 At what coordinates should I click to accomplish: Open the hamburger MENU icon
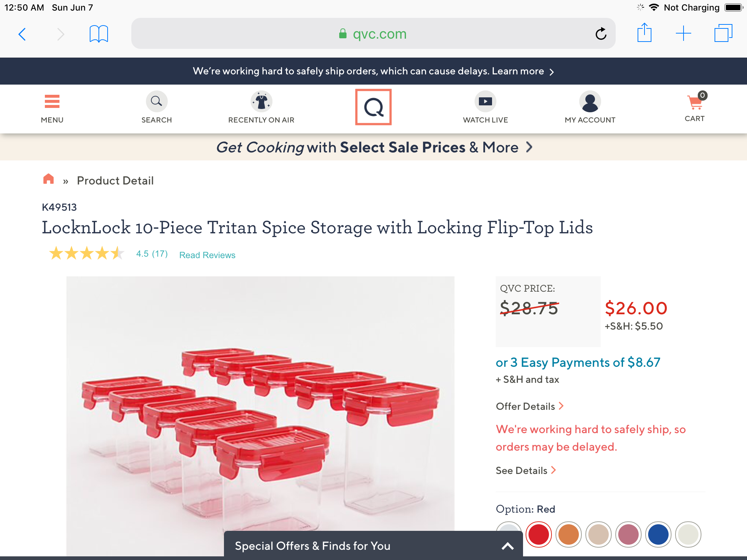coord(52,102)
